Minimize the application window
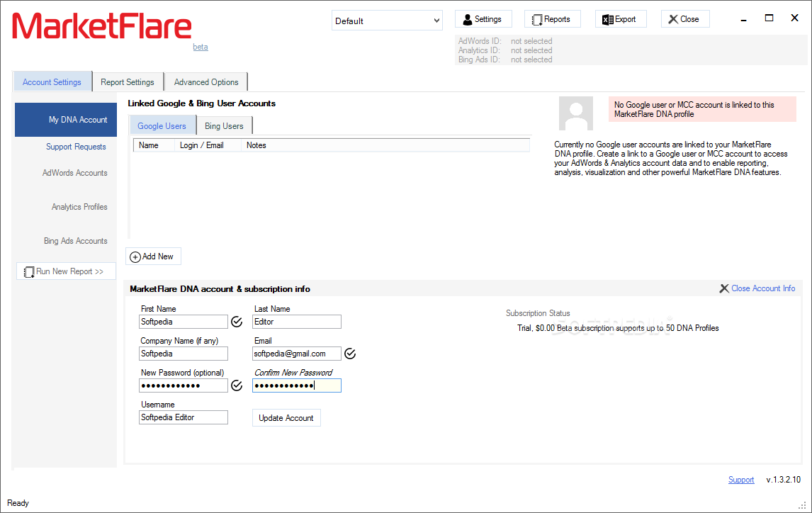812x513 pixels. click(x=744, y=19)
